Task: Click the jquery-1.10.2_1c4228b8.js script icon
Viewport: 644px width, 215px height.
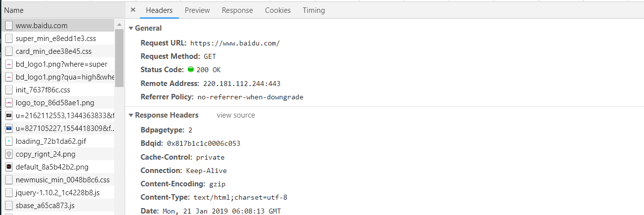Action: click(9, 193)
